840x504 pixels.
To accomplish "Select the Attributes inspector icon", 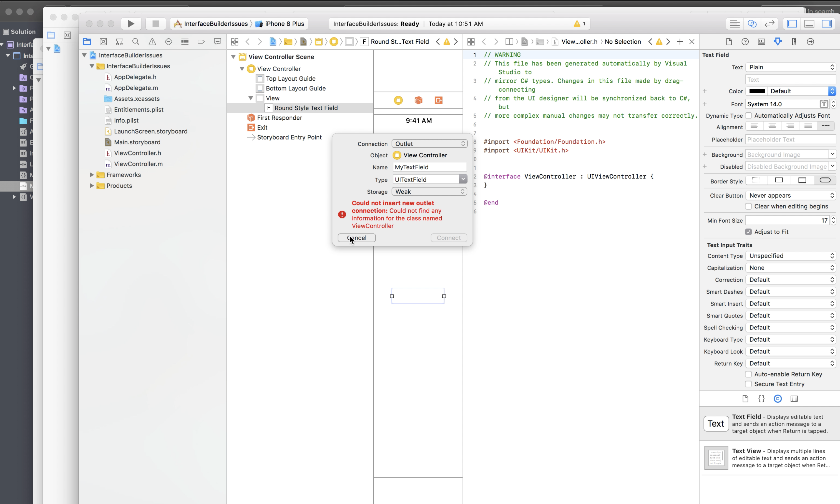I will click(x=778, y=41).
